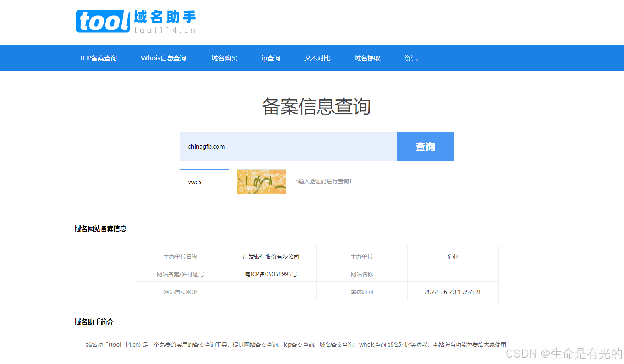Image resolution: width=624 pixels, height=364 pixels.
Task: Select 文本对比 from the navigation
Action: pyautogui.click(x=317, y=58)
